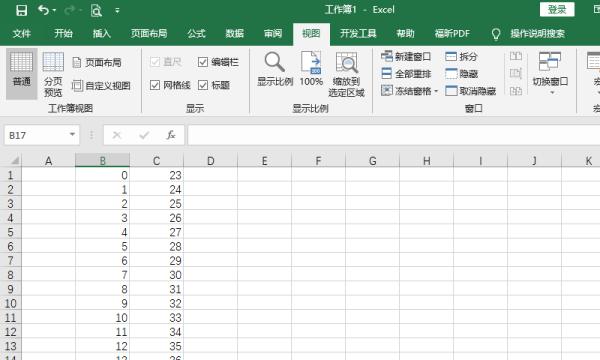Viewport: 600px width, 360px height.
Task: Click the 拆分 split button
Action: 461,57
